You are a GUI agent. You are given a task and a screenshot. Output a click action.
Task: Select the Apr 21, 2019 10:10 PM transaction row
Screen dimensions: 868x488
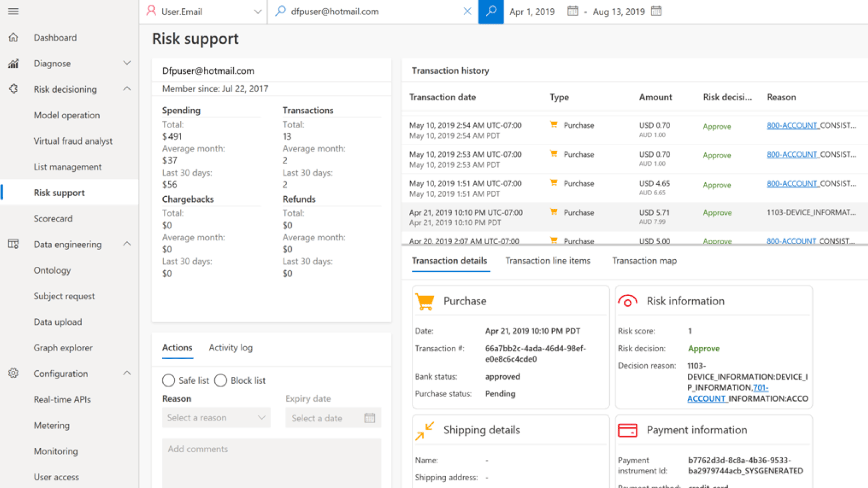click(x=635, y=217)
